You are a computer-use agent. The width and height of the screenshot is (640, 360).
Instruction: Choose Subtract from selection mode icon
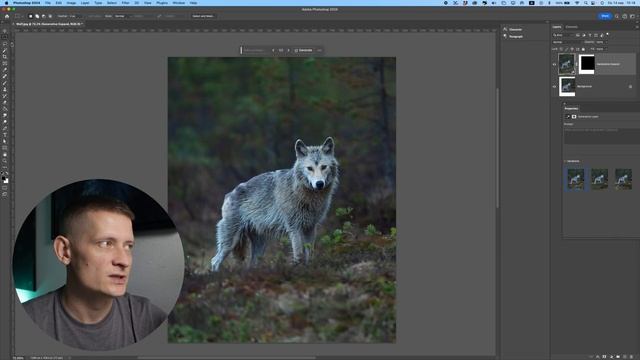tap(44, 16)
